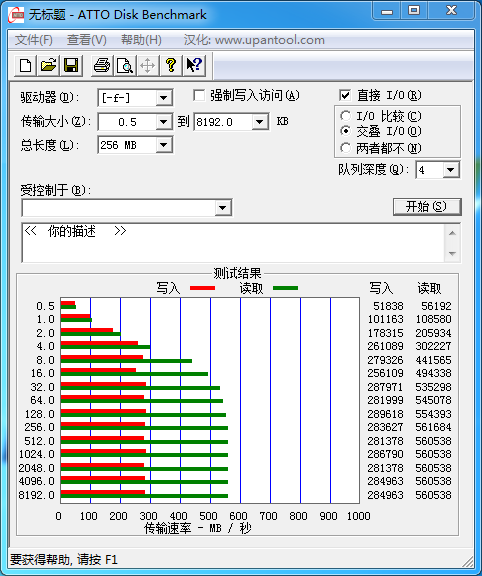Screen dimensions: 482x576
Task: Open the 查看(V) menu
Action: pyautogui.click(x=87, y=40)
